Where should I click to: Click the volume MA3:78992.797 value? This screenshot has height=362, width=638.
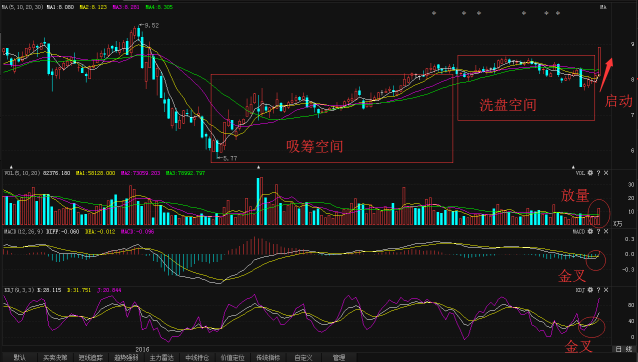[186, 173]
